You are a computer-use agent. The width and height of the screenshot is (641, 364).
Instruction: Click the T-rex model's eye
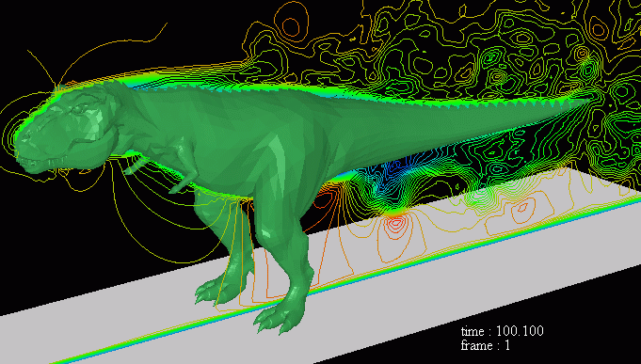(79, 108)
